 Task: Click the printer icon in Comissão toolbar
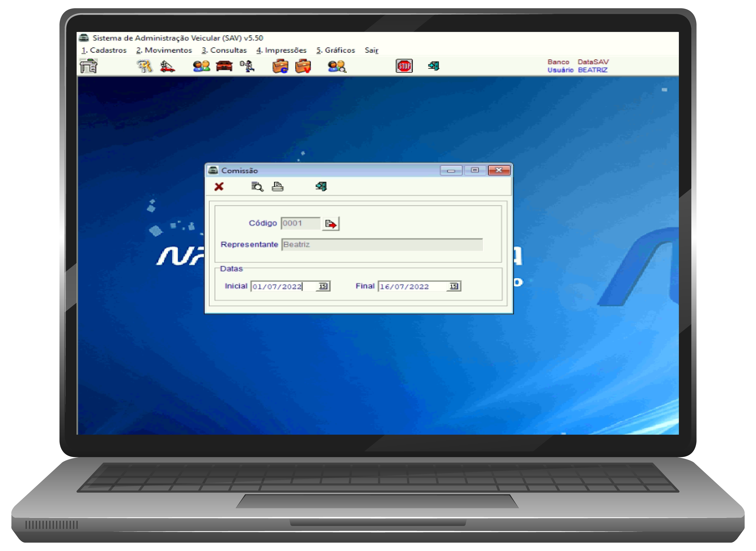(277, 186)
